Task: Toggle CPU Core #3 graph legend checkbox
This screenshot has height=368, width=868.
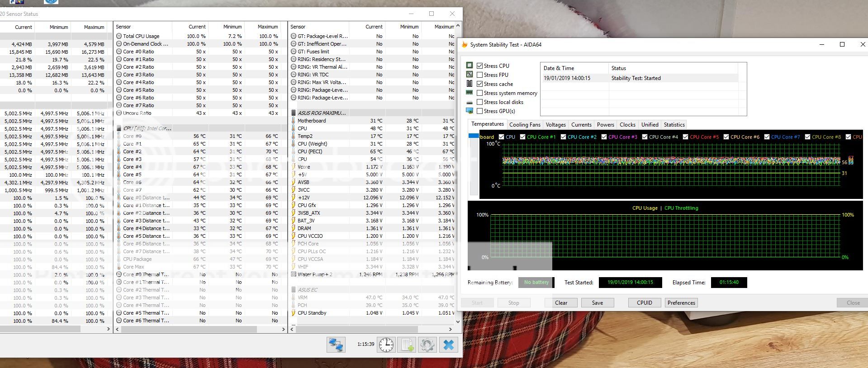Action: coord(604,137)
